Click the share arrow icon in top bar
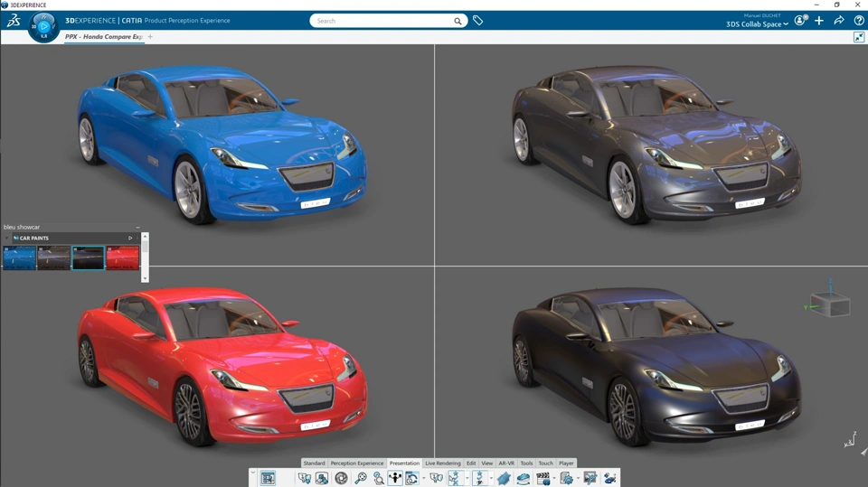868x487 pixels. [839, 21]
